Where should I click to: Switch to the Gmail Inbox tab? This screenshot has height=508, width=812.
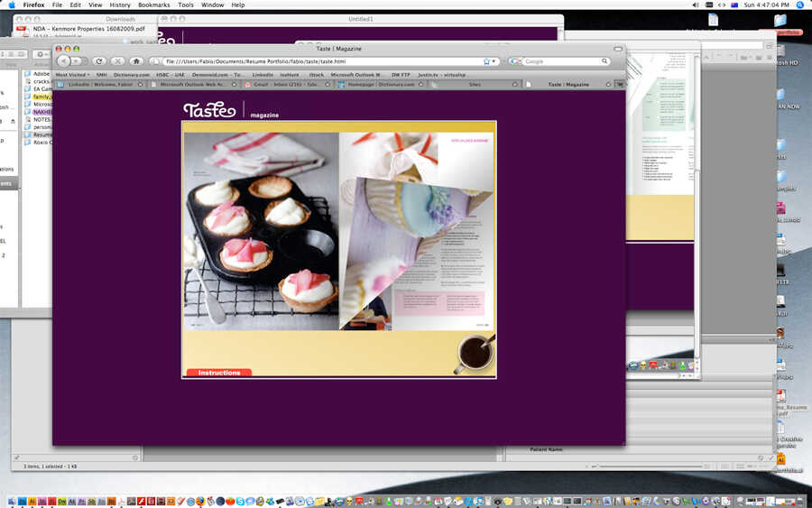[286, 85]
